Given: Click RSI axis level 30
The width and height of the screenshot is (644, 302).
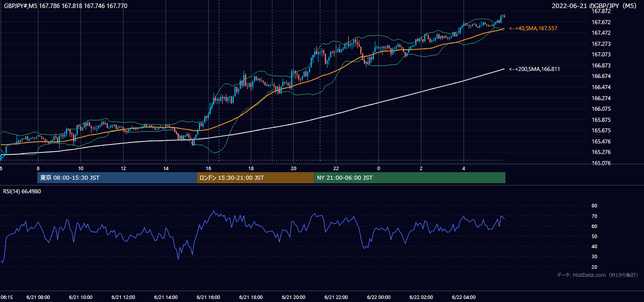Looking at the screenshot, I should tap(594, 257).
